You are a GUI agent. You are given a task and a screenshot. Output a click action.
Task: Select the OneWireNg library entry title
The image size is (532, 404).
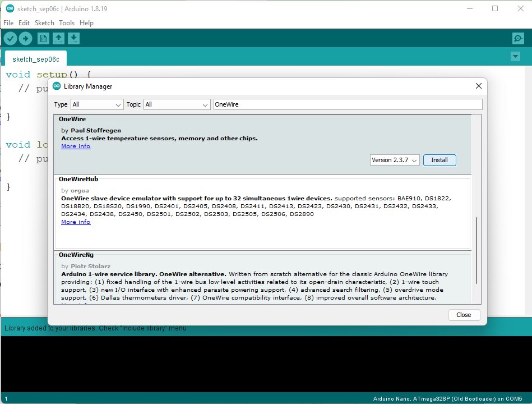76,255
